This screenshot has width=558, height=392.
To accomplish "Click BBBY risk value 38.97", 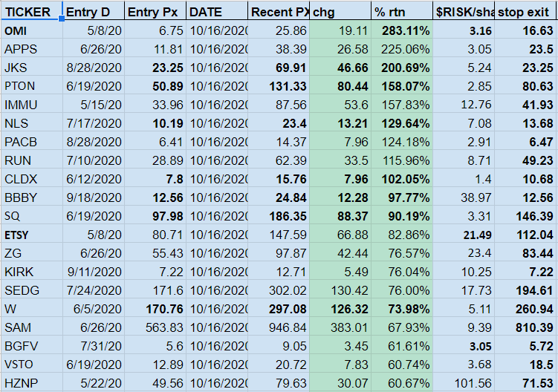I will [464, 197].
